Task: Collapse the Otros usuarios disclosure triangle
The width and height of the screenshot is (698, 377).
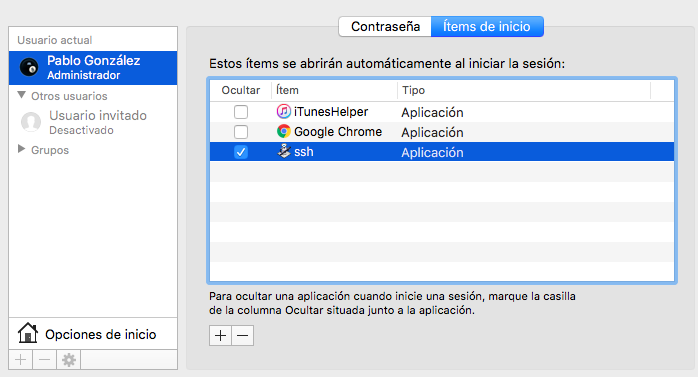Action: click(x=21, y=95)
